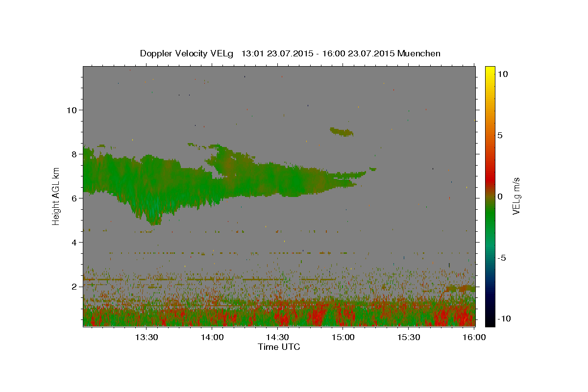Click the colorbar value 0 label
Viewport: 588px width, 392px height.
(500, 196)
